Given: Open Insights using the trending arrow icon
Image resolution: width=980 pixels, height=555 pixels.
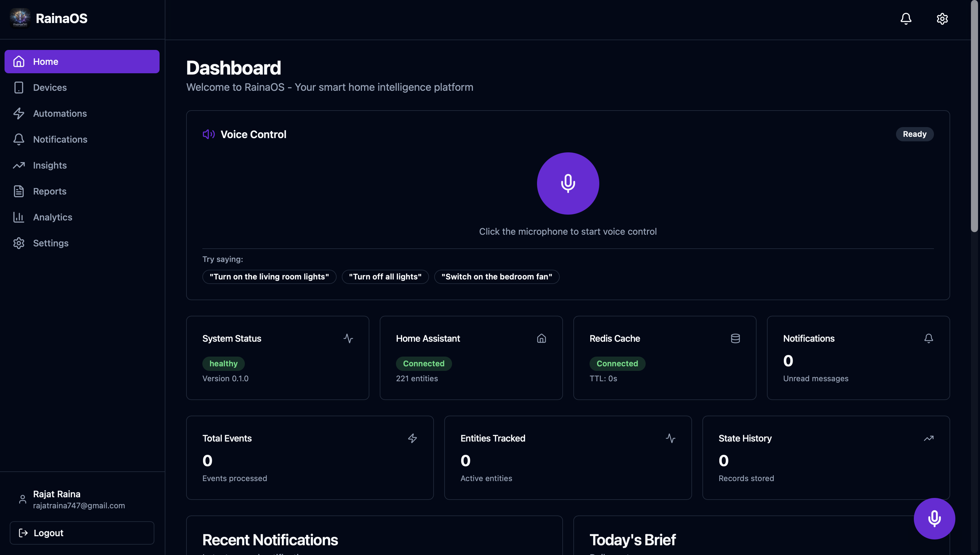Looking at the screenshot, I should (19, 165).
